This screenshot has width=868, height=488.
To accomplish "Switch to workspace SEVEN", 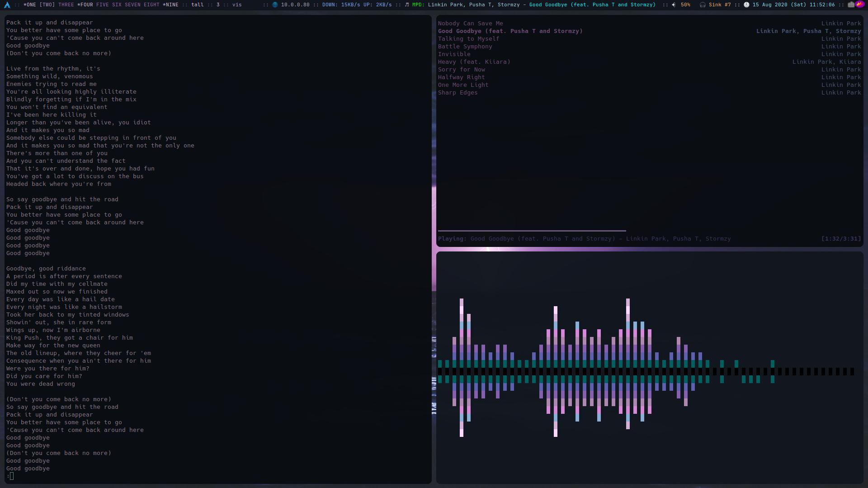I will [132, 5].
